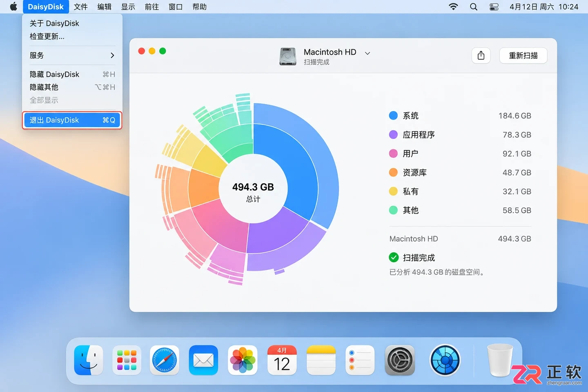The image size is (588, 392).
Task: Open the 帮助 menu
Action: coord(200,7)
